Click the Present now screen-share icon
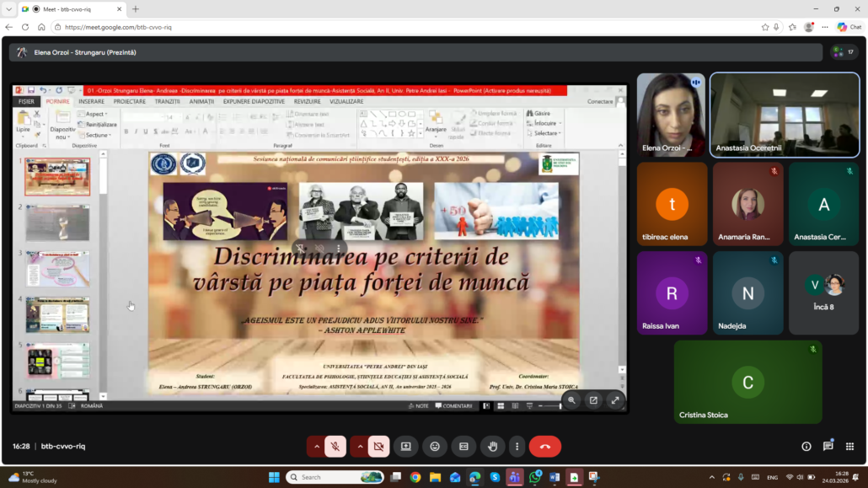 coord(405,447)
